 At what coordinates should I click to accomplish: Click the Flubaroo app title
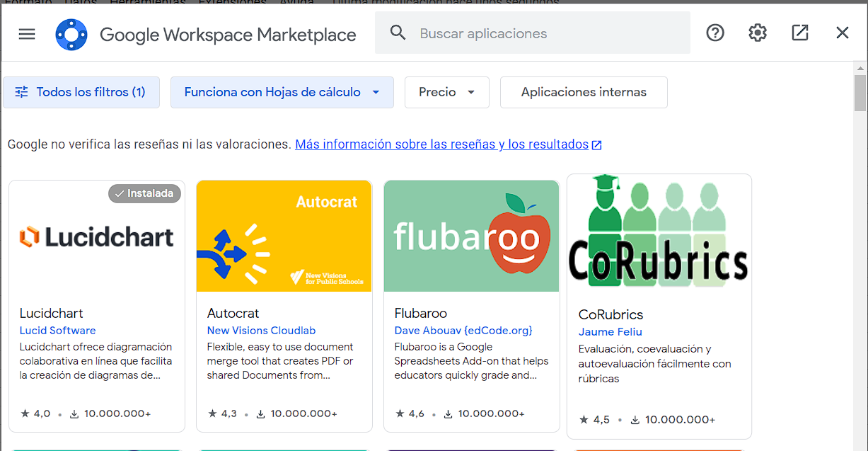pyautogui.click(x=421, y=313)
